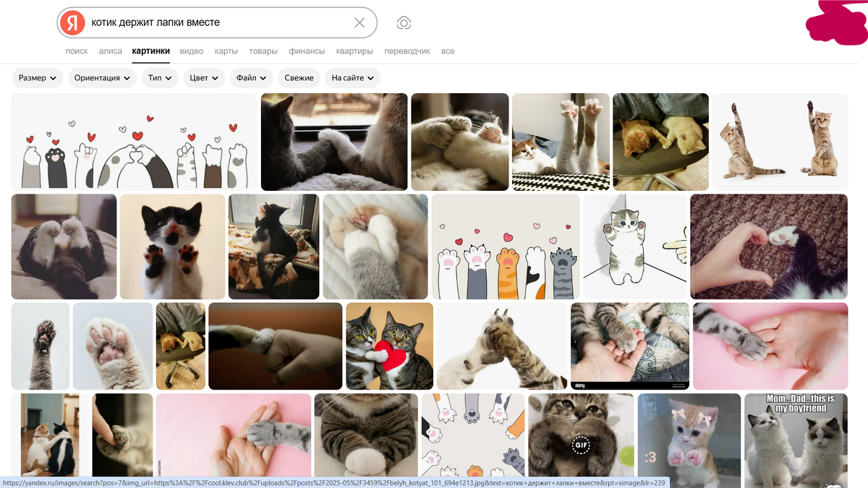Select the 'картинки' tab
Image resolution: width=868 pixels, height=488 pixels.
pyautogui.click(x=150, y=51)
